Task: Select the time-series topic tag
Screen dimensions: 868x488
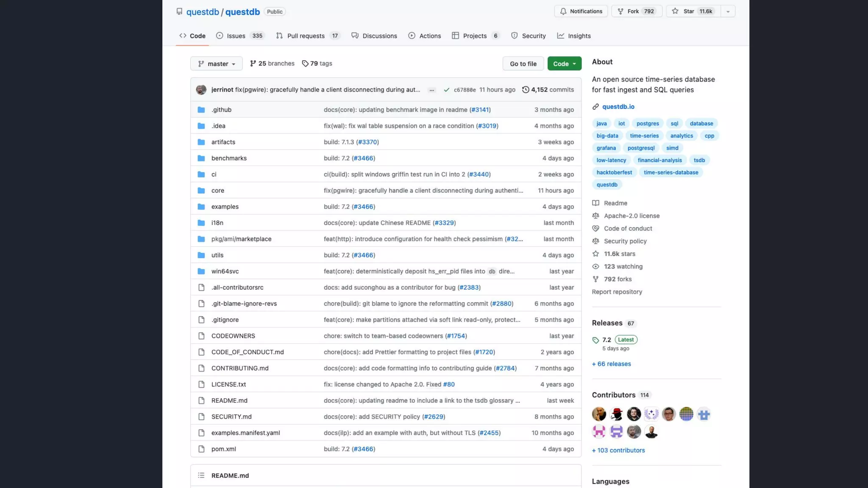Action: pos(644,136)
